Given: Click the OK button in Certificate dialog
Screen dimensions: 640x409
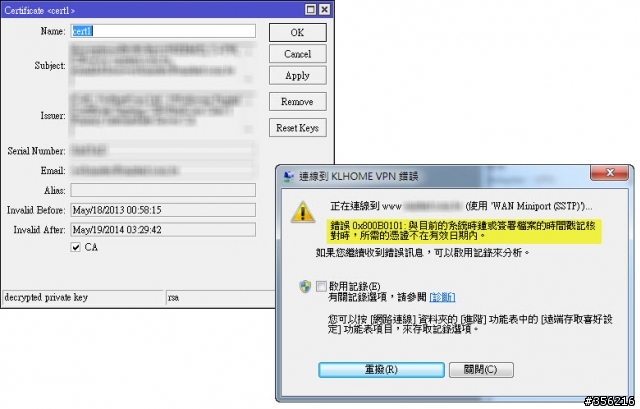Looking at the screenshot, I should point(298,32).
